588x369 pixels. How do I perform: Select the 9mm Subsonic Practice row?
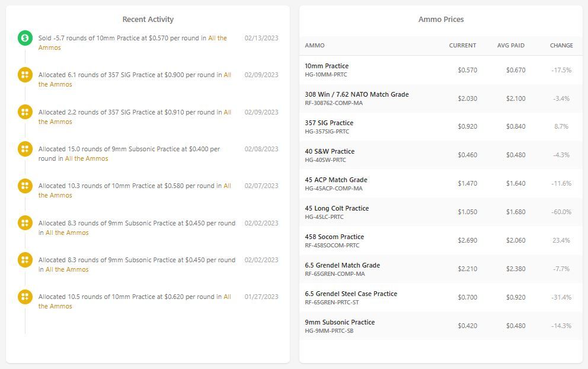pos(441,326)
